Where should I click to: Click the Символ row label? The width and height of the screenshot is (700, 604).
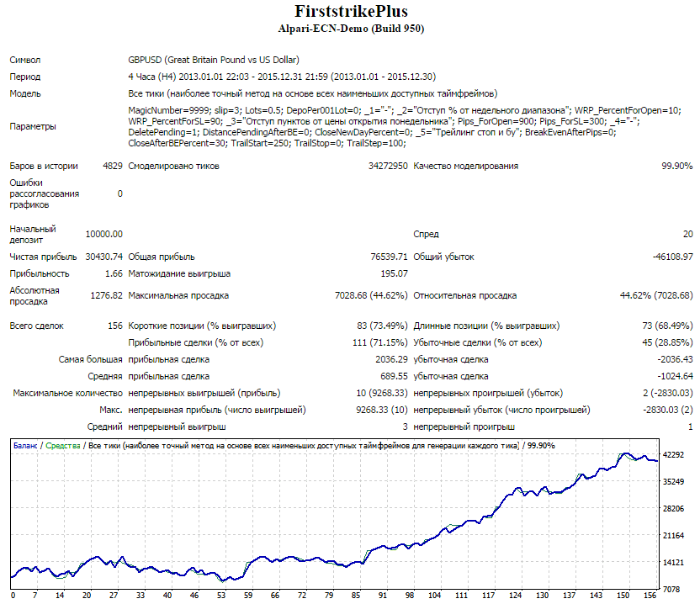tap(25, 60)
